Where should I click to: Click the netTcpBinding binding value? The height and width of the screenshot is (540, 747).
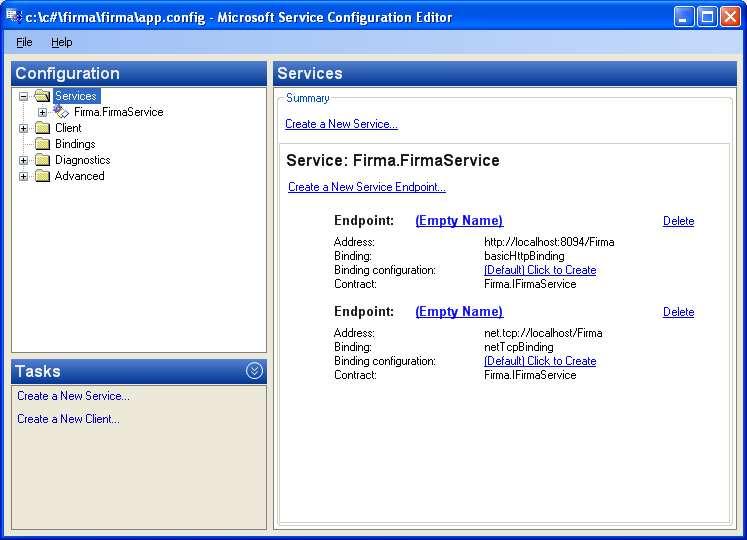[x=518, y=347]
